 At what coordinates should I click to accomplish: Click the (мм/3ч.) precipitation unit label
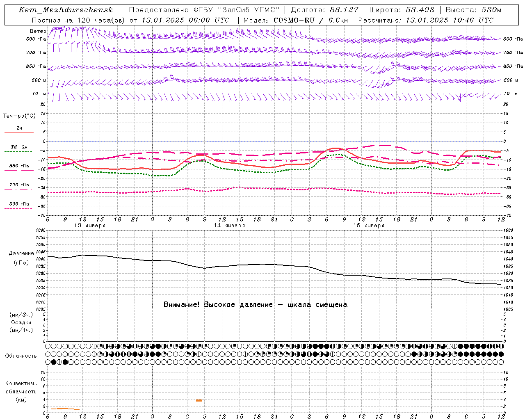[21, 315]
